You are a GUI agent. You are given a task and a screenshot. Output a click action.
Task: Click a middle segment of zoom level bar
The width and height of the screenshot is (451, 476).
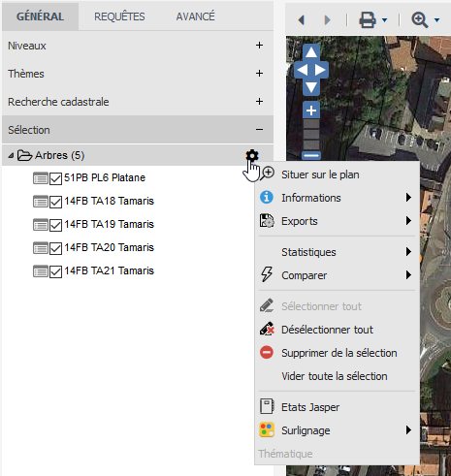coord(311,135)
